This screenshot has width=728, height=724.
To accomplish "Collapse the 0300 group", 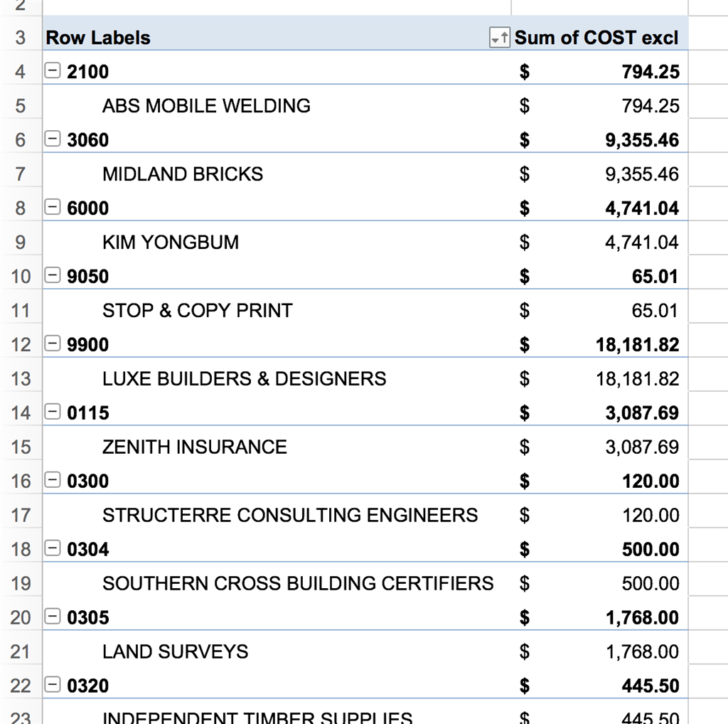I will pos(53,480).
